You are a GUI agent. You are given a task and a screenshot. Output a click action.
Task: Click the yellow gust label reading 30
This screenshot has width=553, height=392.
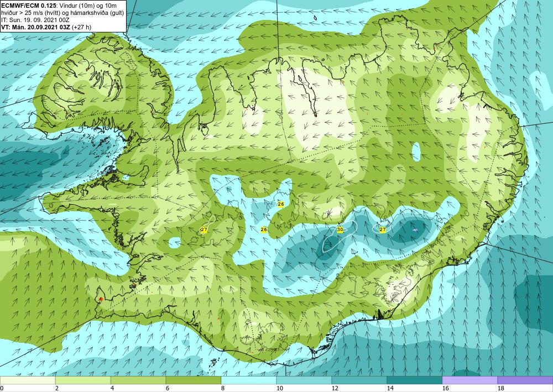[340, 229]
